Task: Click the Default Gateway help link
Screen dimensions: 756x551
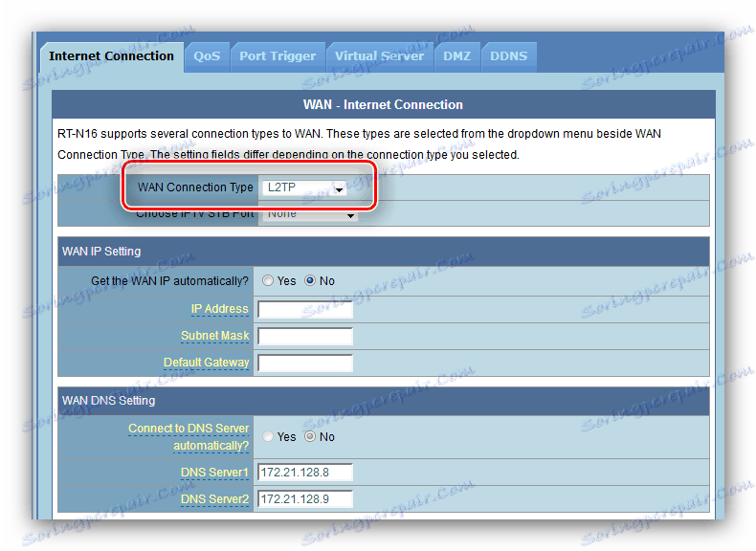Action: click(x=207, y=362)
